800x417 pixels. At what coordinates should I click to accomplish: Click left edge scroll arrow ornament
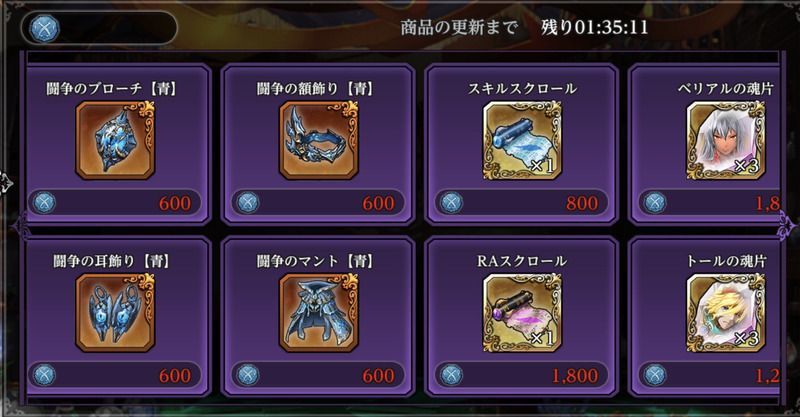point(21,226)
